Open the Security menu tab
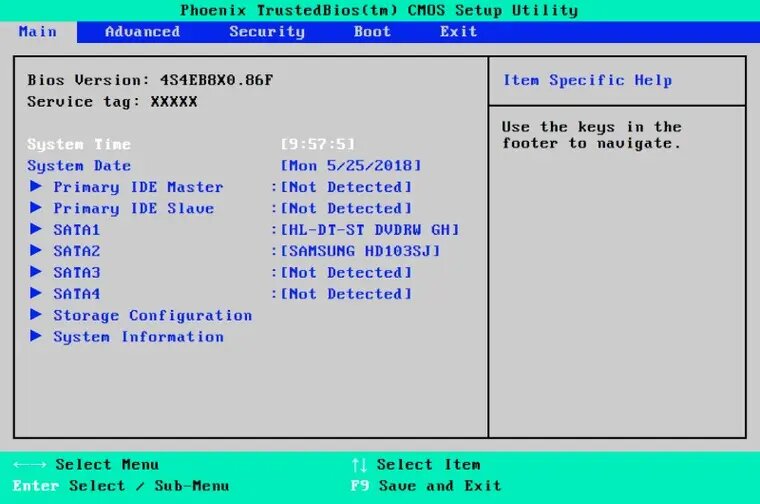The height and width of the screenshot is (504, 760). coord(267,32)
